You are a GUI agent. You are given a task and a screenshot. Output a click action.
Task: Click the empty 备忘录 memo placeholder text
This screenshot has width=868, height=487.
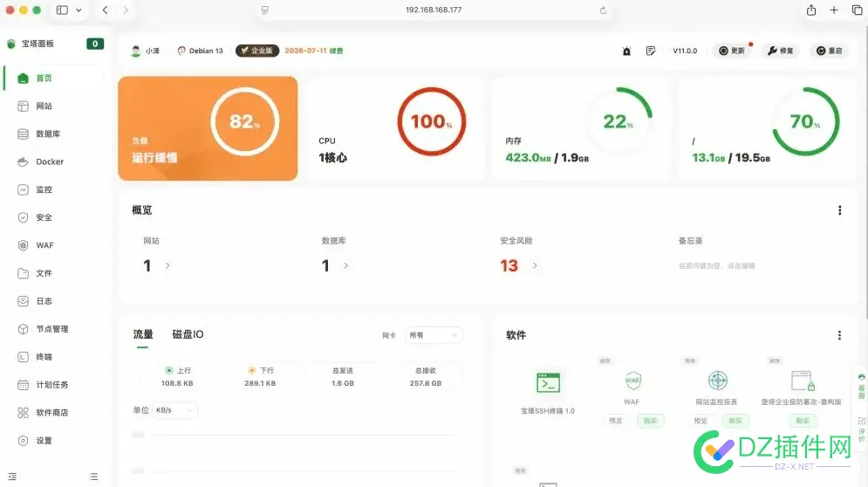click(717, 266)
